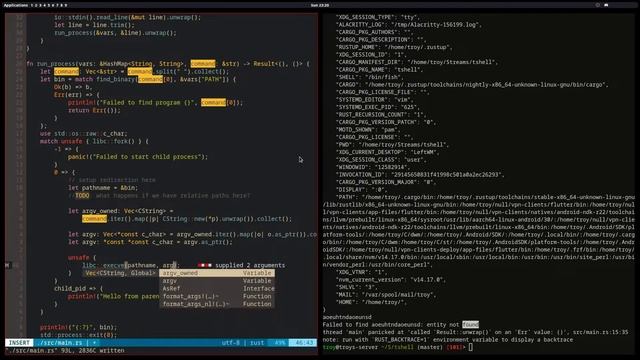Click the "child_pid => {" match arm
This screenshot has height=360, width=640.
78,289
